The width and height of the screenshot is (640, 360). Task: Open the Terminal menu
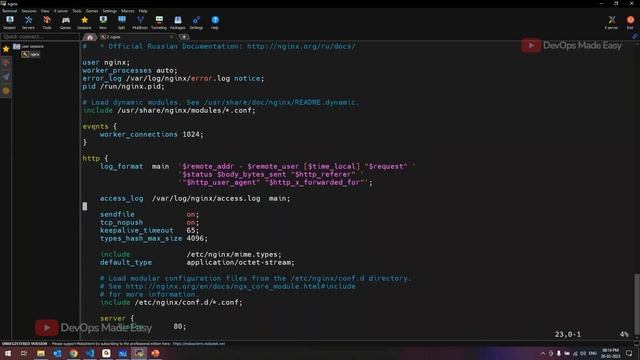pos(9,11)
